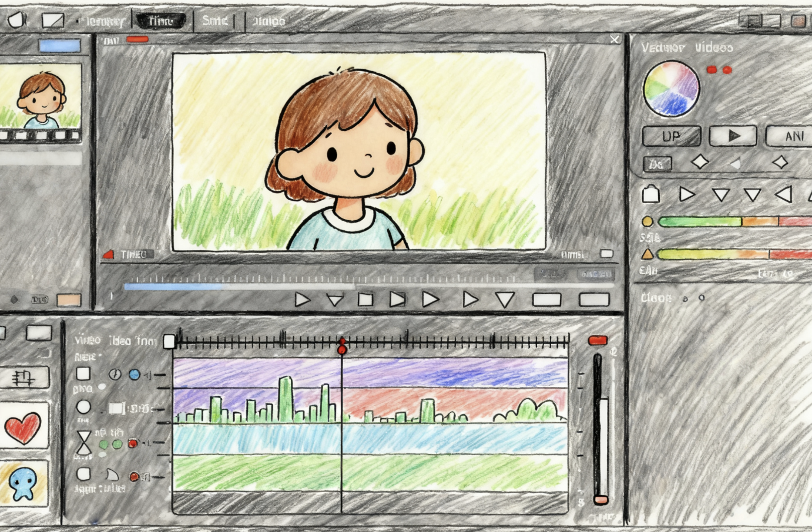Click the color wheel in the right panel
The width and height of the screenshot is (812, 532).
point(672,89)
